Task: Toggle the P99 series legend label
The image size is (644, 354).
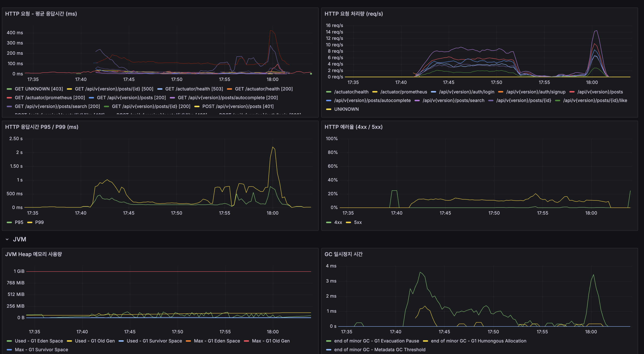Action: [x=39, y=222]
